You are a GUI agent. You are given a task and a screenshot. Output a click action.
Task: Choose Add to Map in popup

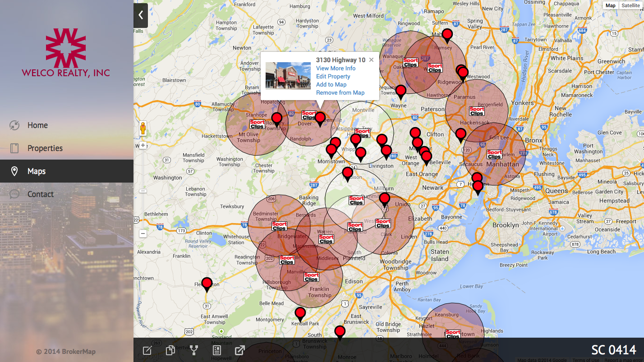(331, 85)
